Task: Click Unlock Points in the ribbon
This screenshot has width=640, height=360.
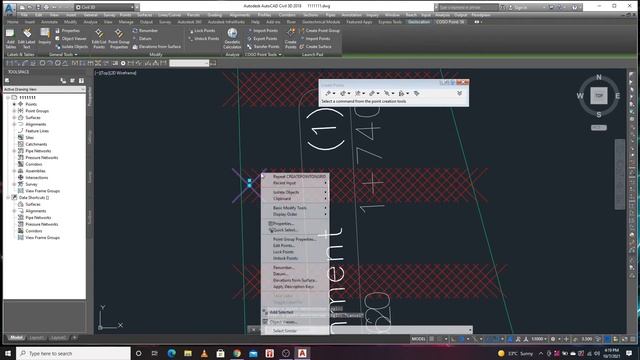Action: (204, 38)
